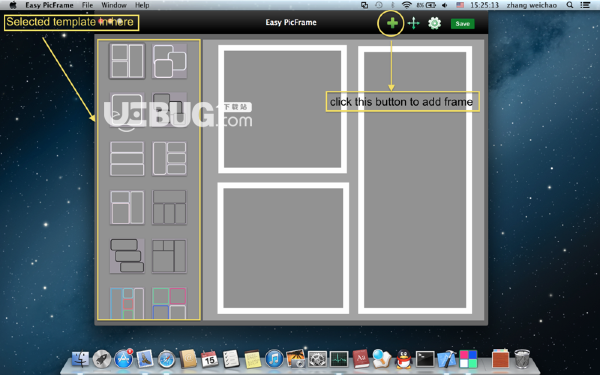This screenshot has width=600, height=375.
Task: Open Spotlight search magnifier in menu bar
Action: (x=570, y=5)
